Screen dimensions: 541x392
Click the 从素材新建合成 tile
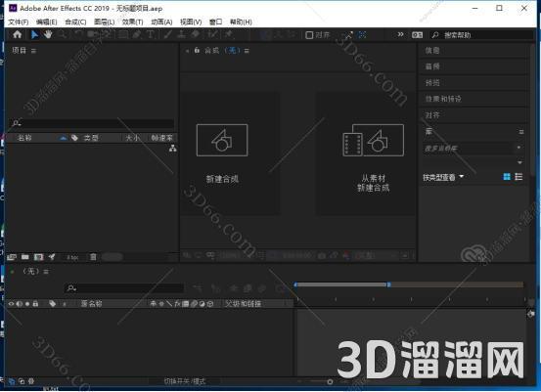click(x=366, y=153)
